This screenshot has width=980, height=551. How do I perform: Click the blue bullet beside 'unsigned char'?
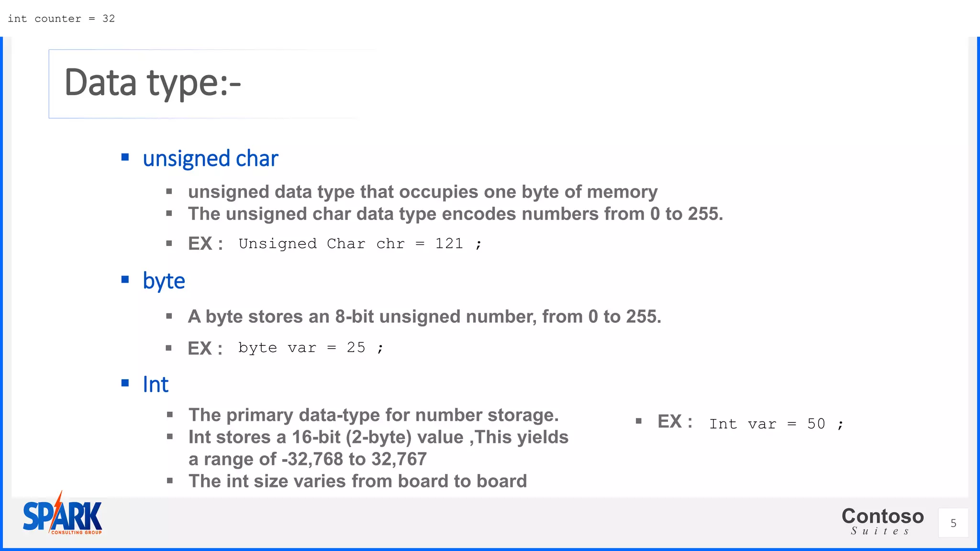click(x=125, y=157)
